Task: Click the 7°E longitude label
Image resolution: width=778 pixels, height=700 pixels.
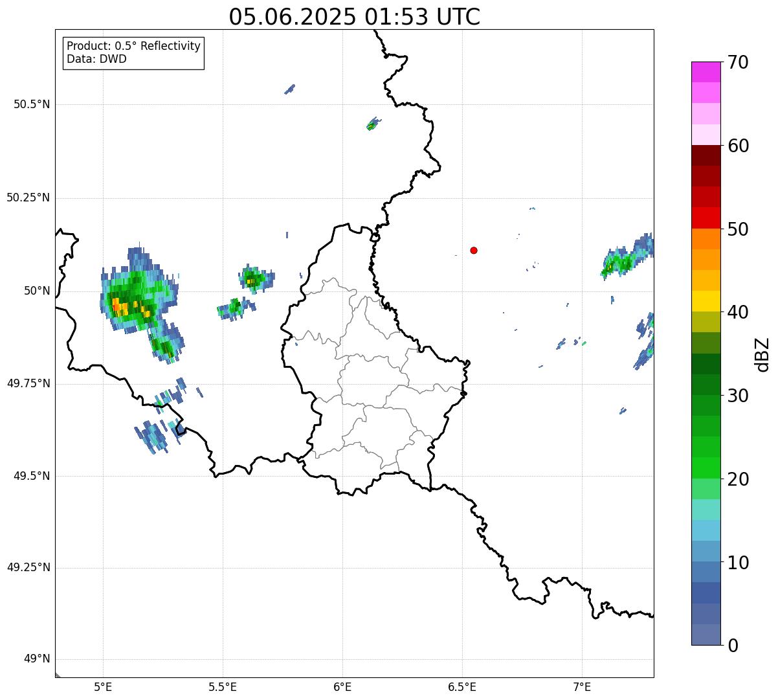Action: coord(582,686)
